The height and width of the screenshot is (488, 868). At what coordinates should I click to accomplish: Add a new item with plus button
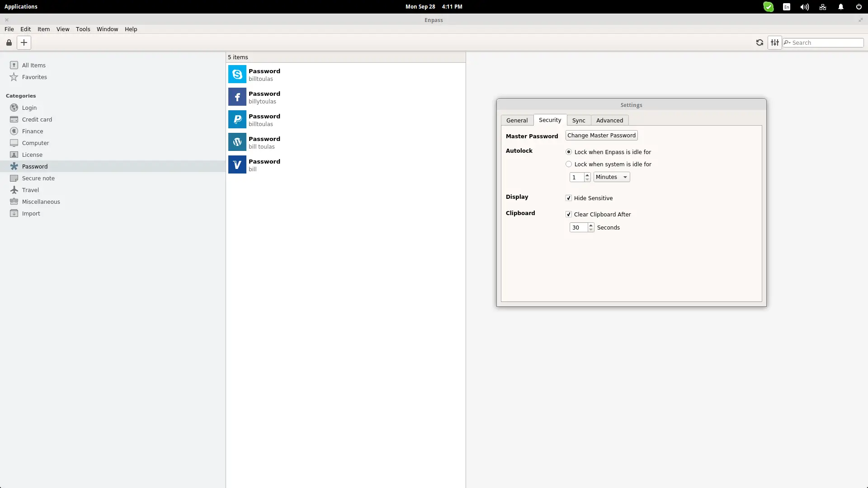pos(24,42)
